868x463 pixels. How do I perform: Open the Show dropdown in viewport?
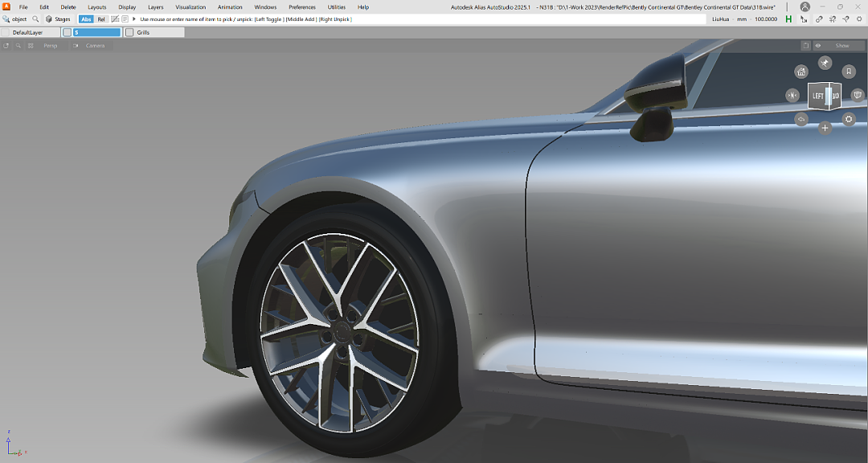[841, 46]
